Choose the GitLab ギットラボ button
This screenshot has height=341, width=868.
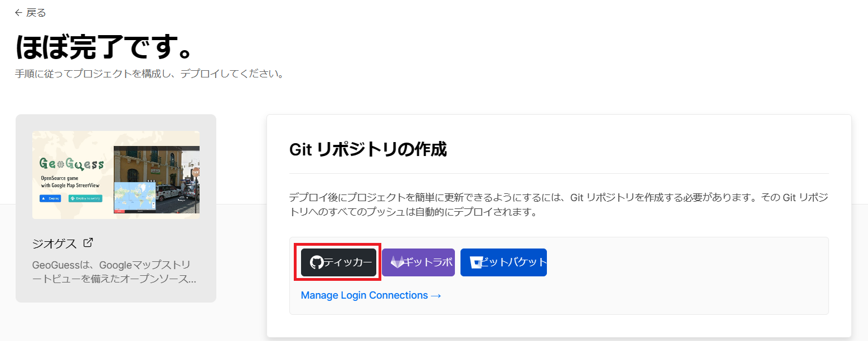point(418,262)
